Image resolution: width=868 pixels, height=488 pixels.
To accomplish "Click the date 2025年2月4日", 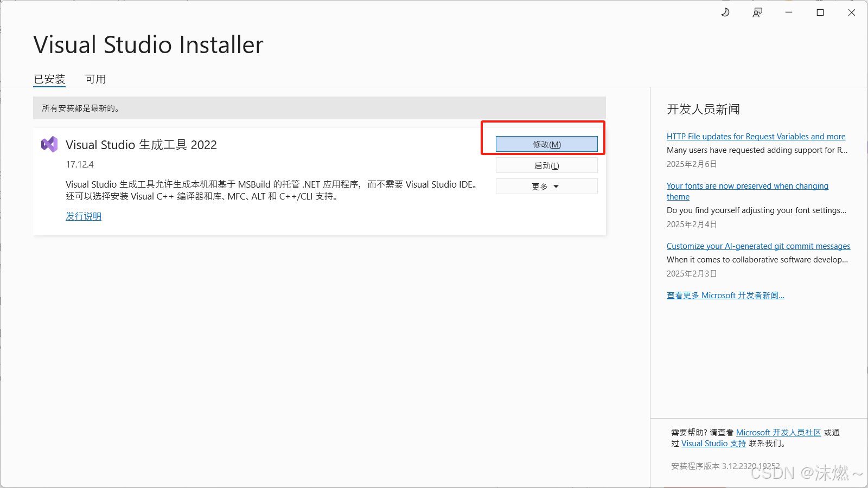I will tap(692, 224).
